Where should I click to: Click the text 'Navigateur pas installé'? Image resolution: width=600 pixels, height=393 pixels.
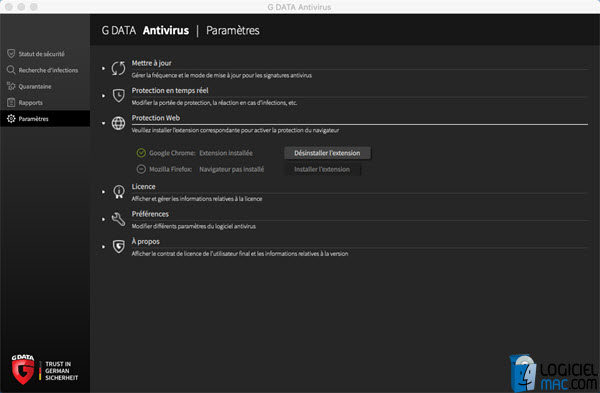tap(232, 169)
